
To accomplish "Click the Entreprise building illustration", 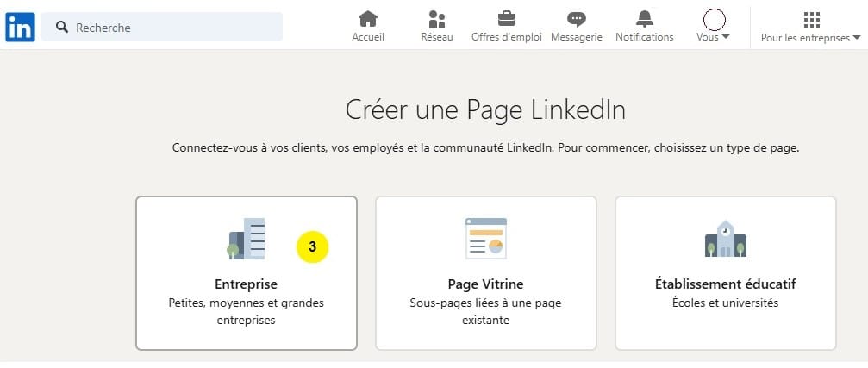I will point(247,239).
